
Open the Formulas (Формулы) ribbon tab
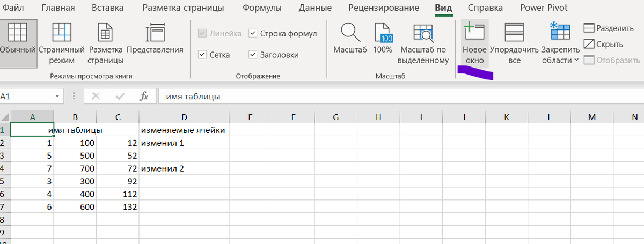[262, 8]
